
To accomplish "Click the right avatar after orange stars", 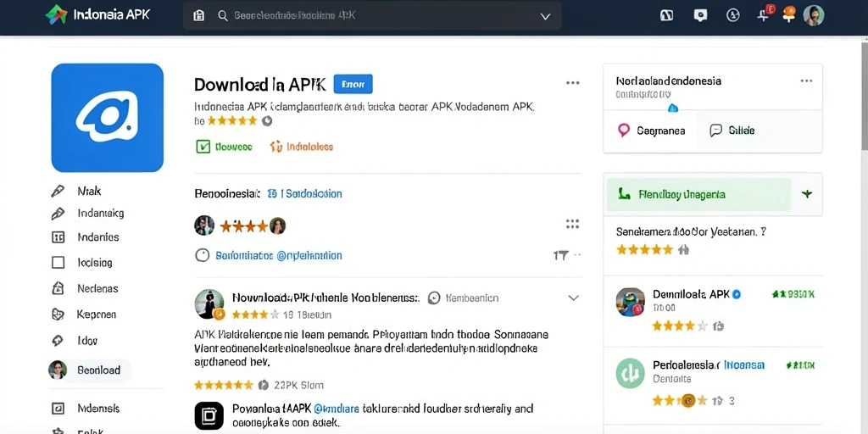I will point(277,225).
